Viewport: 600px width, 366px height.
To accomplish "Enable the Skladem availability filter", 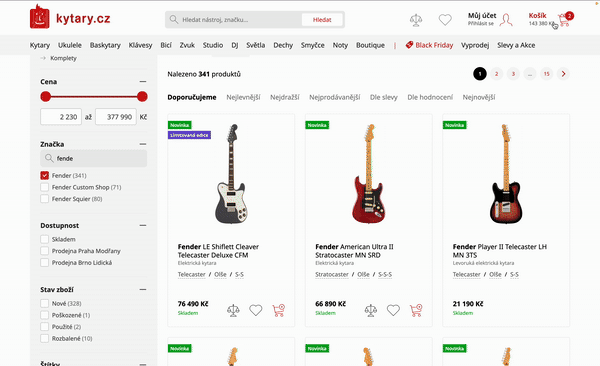I will point(45,239).
